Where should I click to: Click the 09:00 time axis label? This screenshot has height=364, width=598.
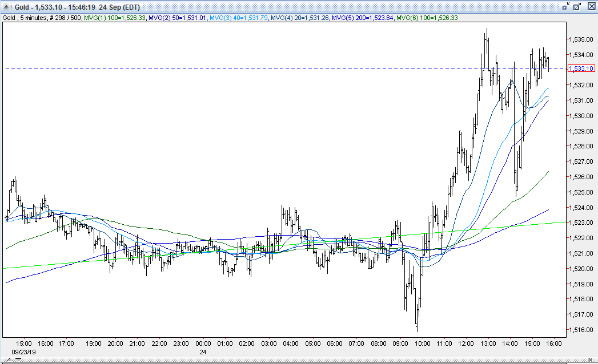coord(400,343)
